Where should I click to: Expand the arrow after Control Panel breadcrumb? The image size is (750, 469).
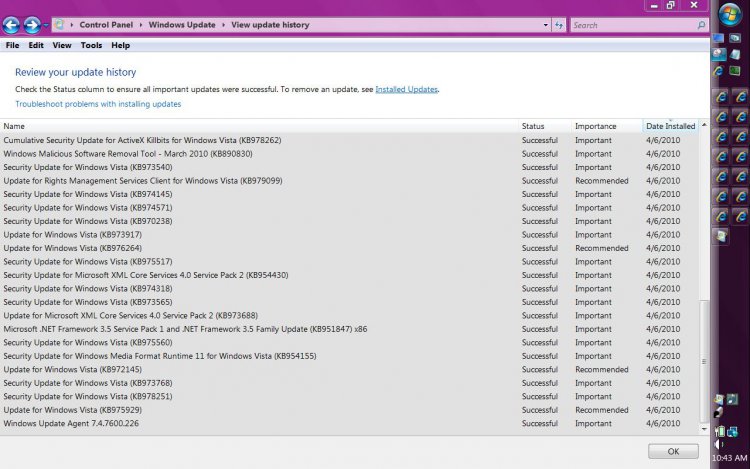(141, 25)
